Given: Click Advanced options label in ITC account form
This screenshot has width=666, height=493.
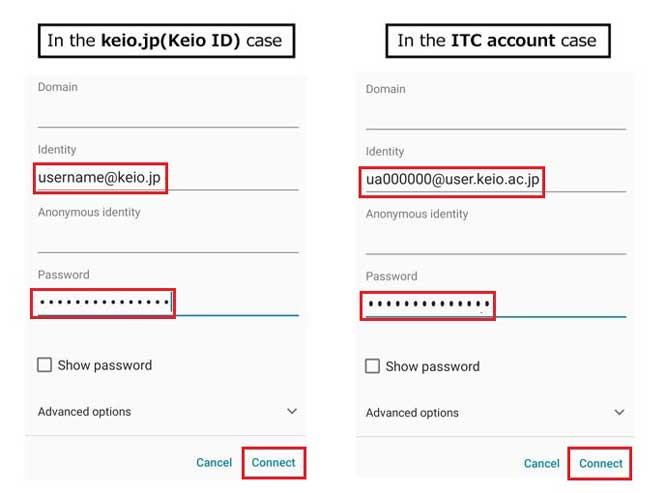Looking at the screenshot, I should click(412, 413).
